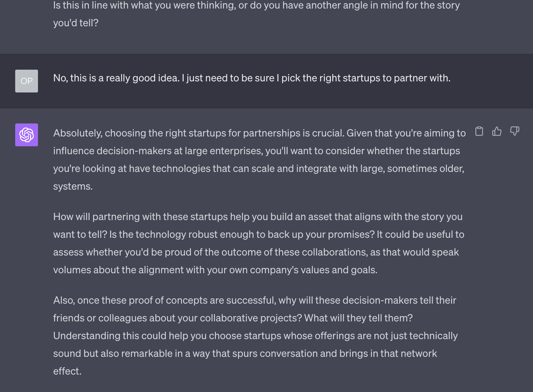Image resolution: width=533 pixels, height=392 pixels.
Task: Click the word 'systems.' ending first paragraph
Action: [x=73, y=186]
